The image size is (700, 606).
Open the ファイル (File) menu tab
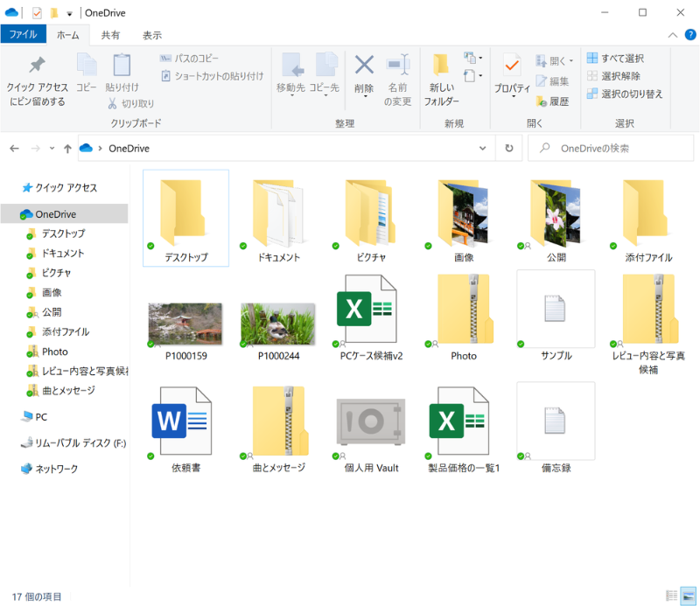point(23,35)
